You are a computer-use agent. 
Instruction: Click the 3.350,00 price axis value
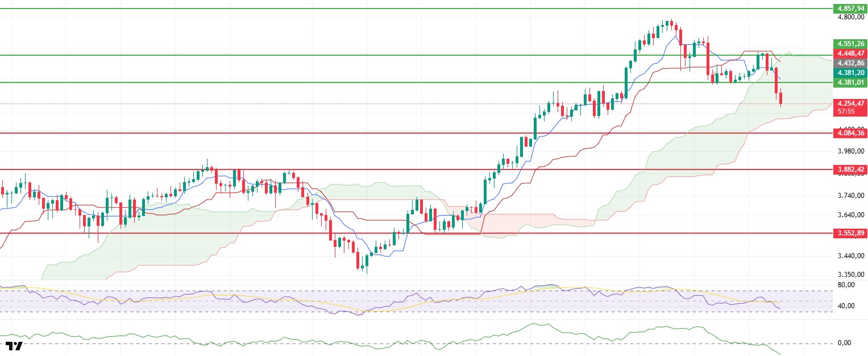click(x=851, y=275)
